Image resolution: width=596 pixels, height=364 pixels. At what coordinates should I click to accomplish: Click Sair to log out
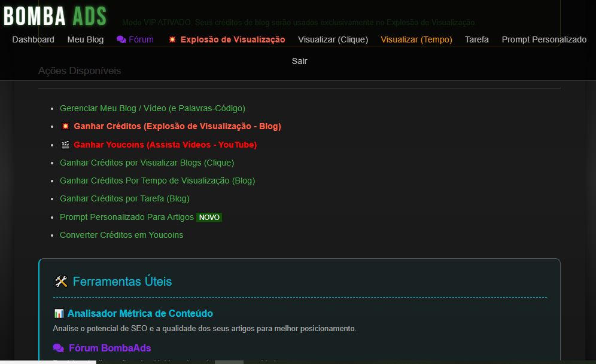[x=299, y=60]
